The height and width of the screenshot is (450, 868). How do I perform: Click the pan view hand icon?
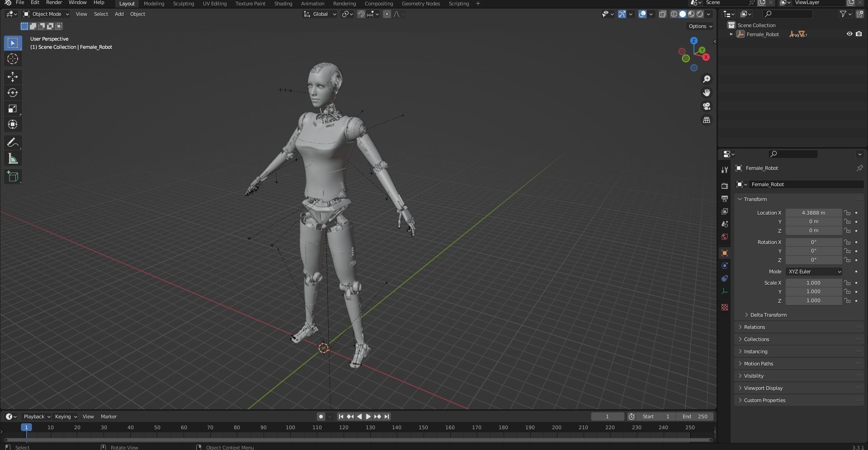(x=707, y=93)
